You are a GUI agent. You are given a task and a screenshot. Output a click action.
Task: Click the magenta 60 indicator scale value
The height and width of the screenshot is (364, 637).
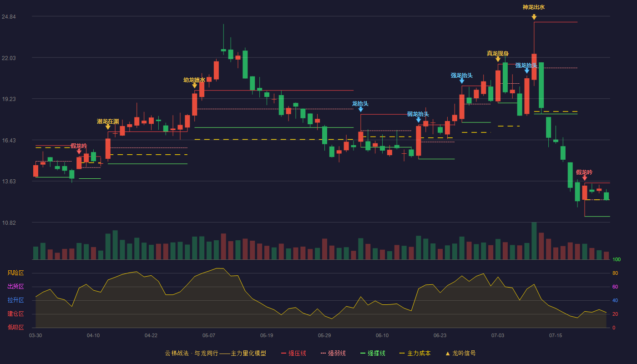click(615, 287)
